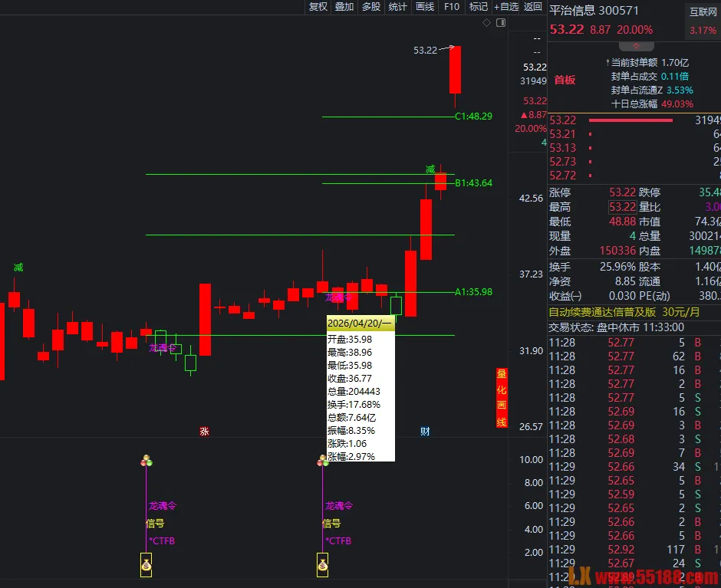Viewport: 721px width, 588px height.
Task: Click the 外盘 150336 value
Action: pos(617,251)
